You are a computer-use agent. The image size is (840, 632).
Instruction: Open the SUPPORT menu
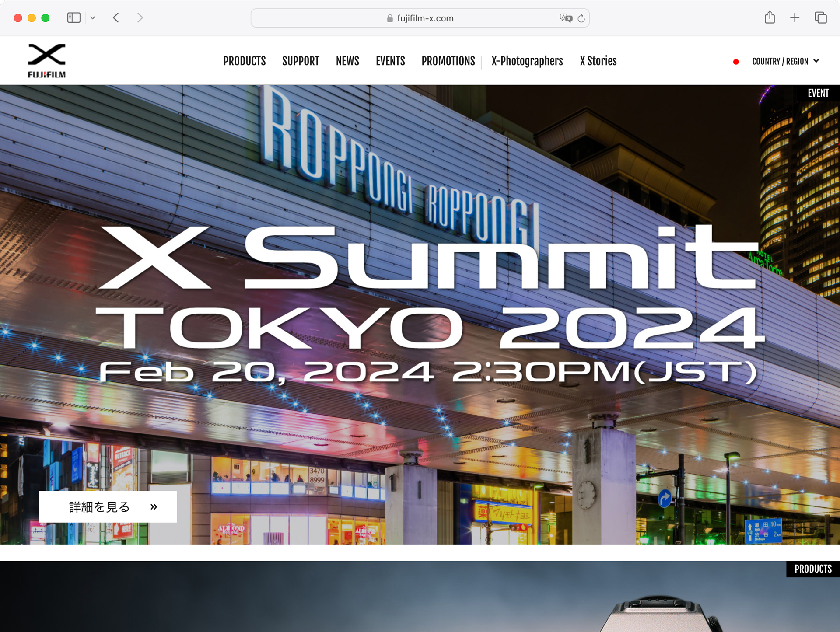[301, 61]
